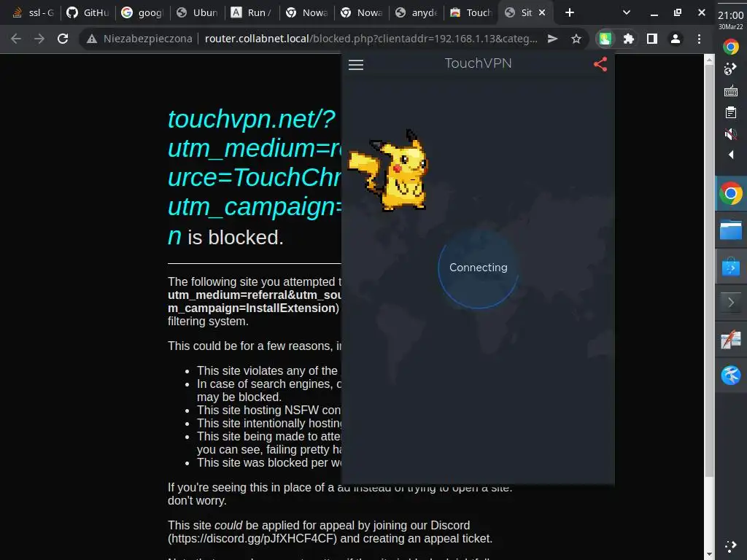The width and height of the screenshot is (747, 560).
Task: Open the Extensions puzzle-piece menu
Action: point(629,39)
